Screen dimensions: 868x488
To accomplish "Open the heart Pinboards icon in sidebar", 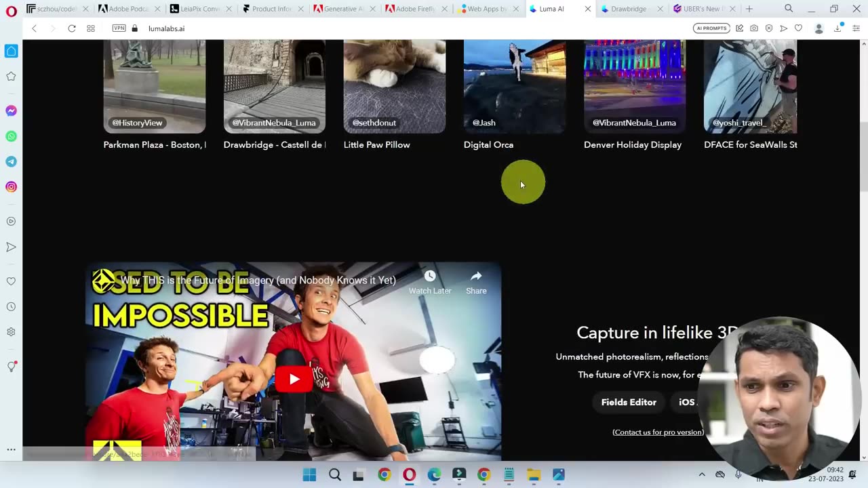I will click(x=11, y=281).
